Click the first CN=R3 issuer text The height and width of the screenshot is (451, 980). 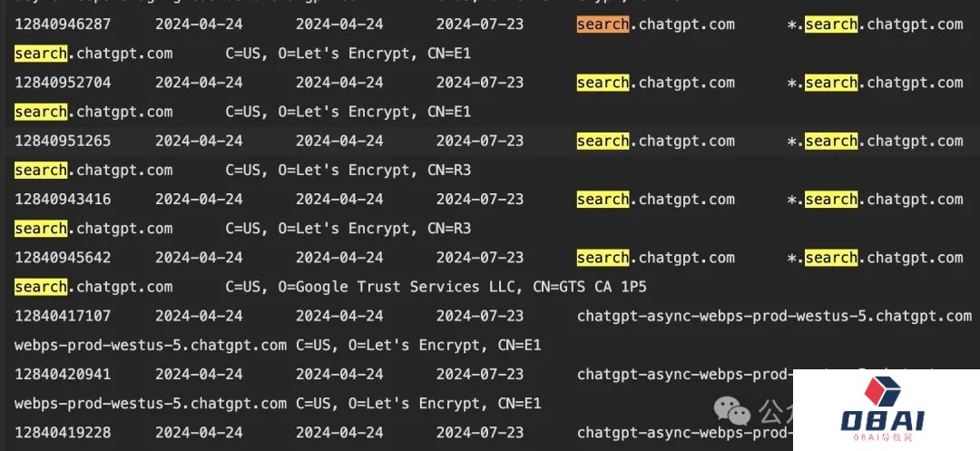click(x=449, y=170)
